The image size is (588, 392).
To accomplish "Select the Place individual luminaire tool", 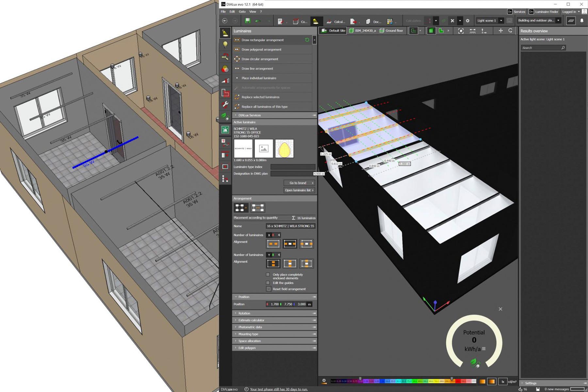I will point(259,78).
